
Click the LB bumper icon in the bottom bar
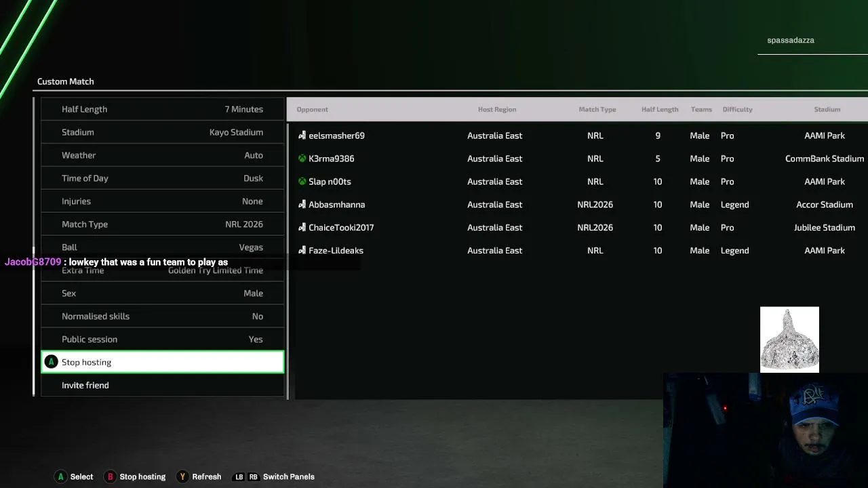click(239, 476)
